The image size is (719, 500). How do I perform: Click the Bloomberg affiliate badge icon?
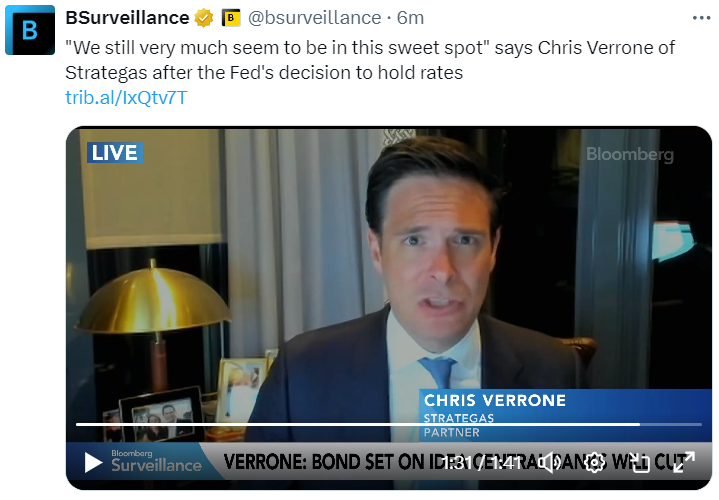pyautogui.click(x=231, y=18)
